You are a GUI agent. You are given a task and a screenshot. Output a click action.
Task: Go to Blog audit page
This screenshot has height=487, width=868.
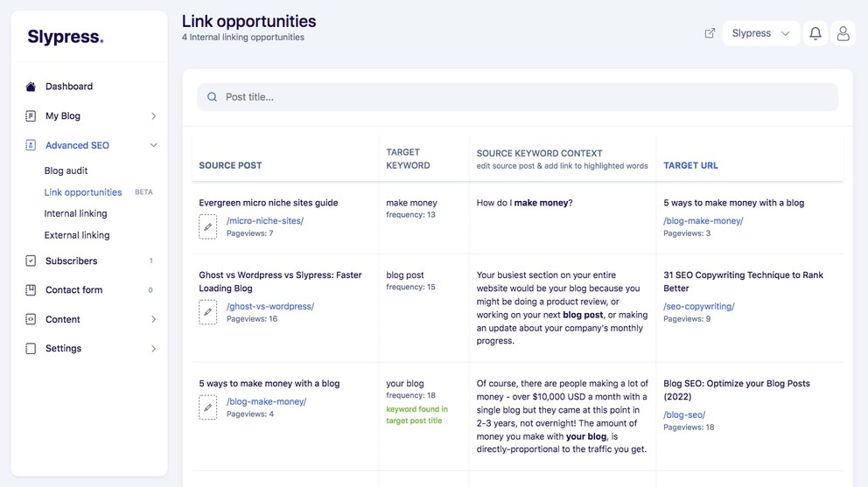click(66, 170)
